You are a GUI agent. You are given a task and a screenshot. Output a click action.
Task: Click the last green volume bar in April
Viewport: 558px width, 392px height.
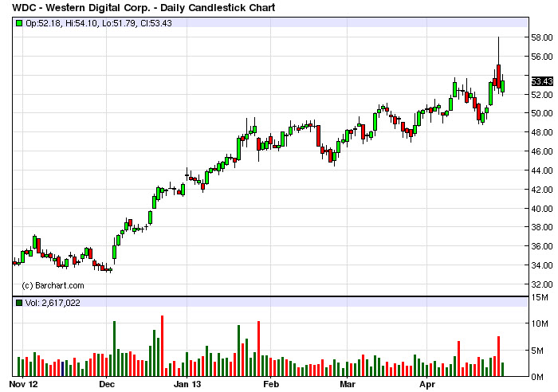502,370
